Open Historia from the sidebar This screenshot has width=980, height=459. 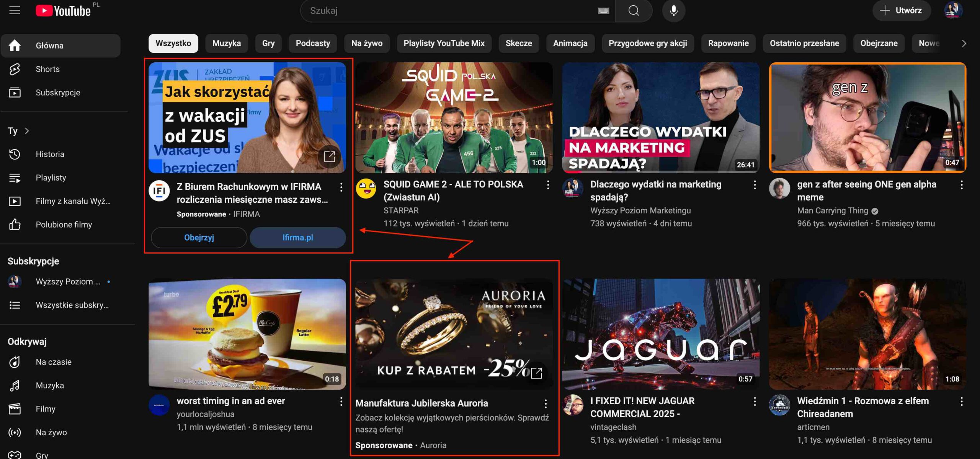coord(50,154)
